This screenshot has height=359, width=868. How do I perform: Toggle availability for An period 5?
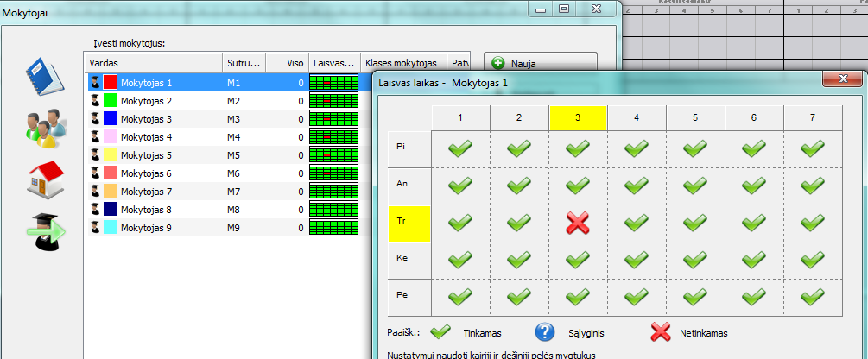pos(695,186)
